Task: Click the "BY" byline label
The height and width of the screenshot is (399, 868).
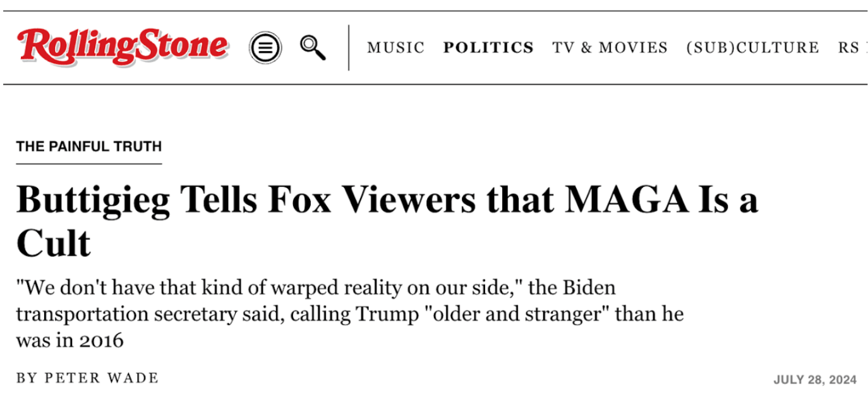Action: click(27, 378)
